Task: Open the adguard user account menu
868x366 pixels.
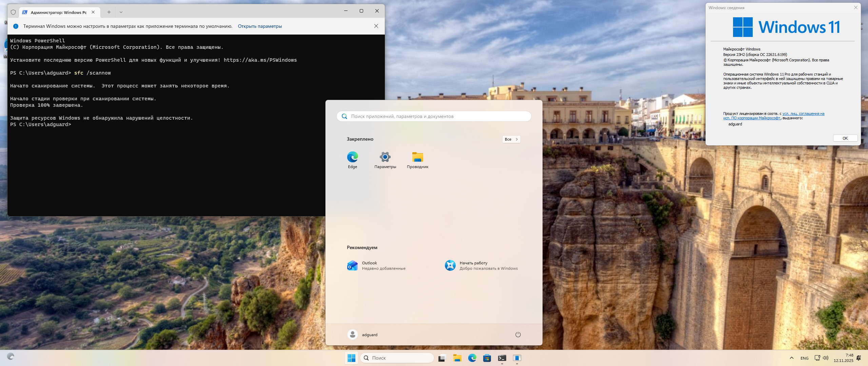Action: pyautogui.click(x=362, y=334)
